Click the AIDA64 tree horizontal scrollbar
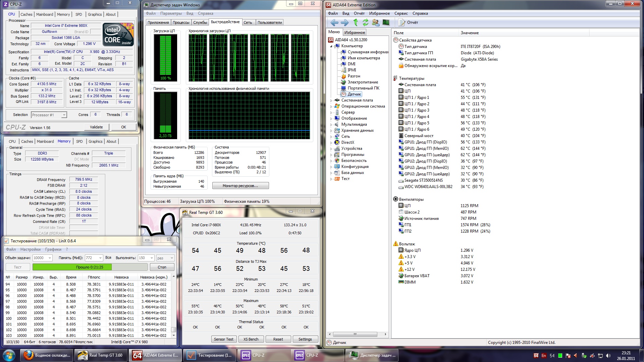644x362 pixels. [x=358, y=334]
